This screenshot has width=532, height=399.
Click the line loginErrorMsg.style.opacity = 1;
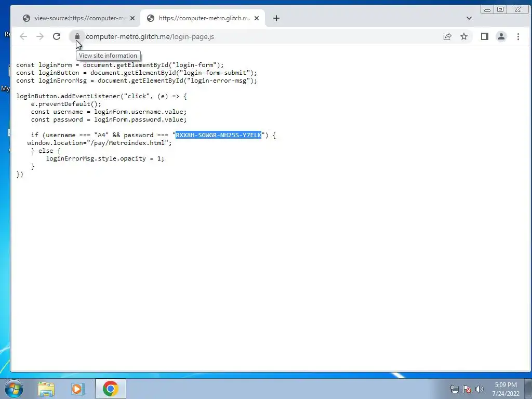click(x=105, y=158)
